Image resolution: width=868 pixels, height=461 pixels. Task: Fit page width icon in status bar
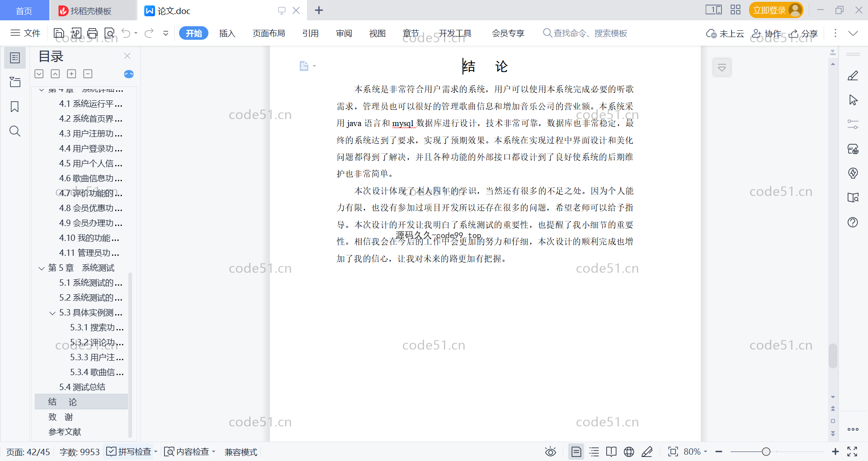click(x=673, y=452)
